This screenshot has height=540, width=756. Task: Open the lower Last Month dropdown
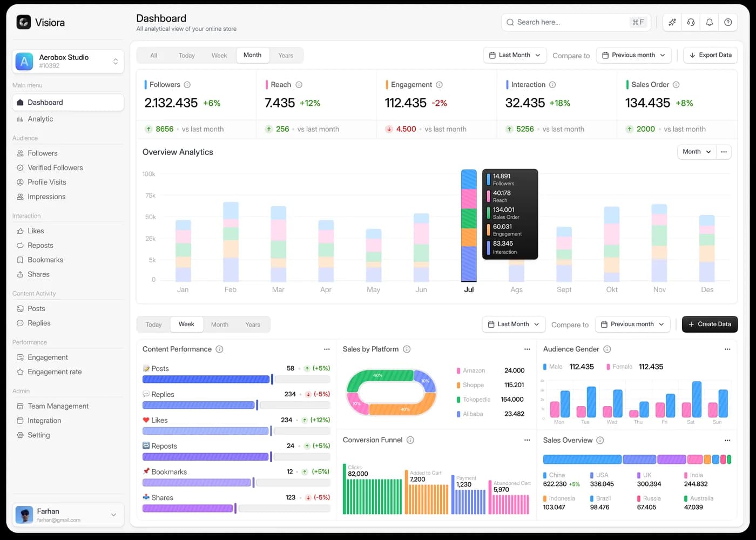[514, 324]
